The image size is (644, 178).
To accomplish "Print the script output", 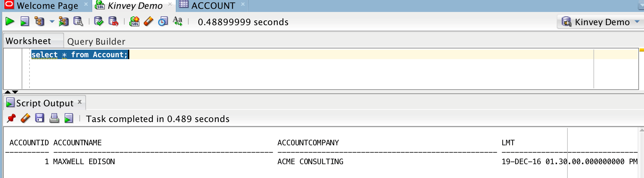I will pos(54,118).
